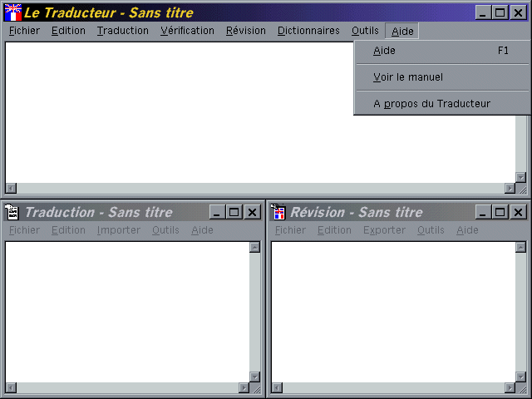Screen dimensions: 532x399
Task: Click right scroll arrow in Révision window
Action: coord(510,387)
